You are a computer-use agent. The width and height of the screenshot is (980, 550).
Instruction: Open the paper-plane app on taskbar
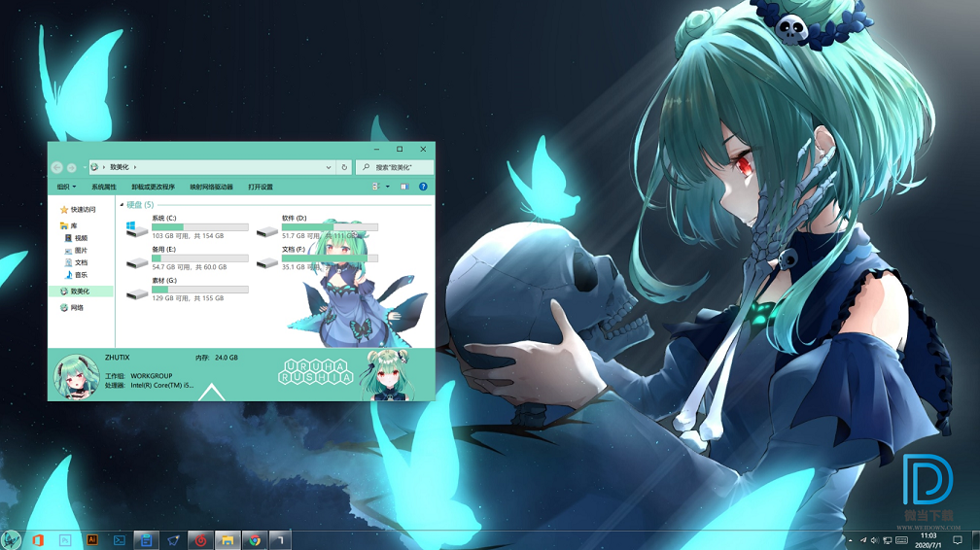tap(173, 540)
